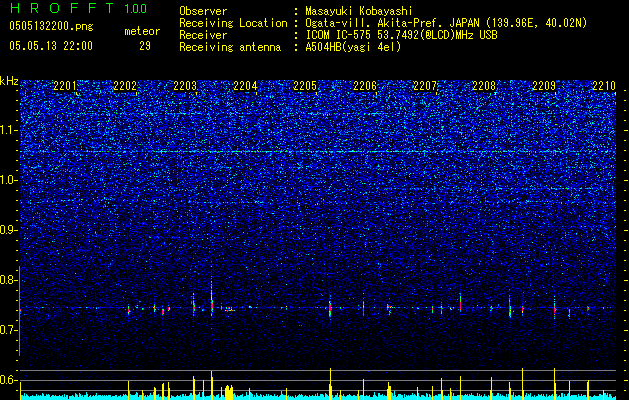Screen dimensions: 629x400
Task: Click the 'Receiver' field label
Action: pos(203,35)
